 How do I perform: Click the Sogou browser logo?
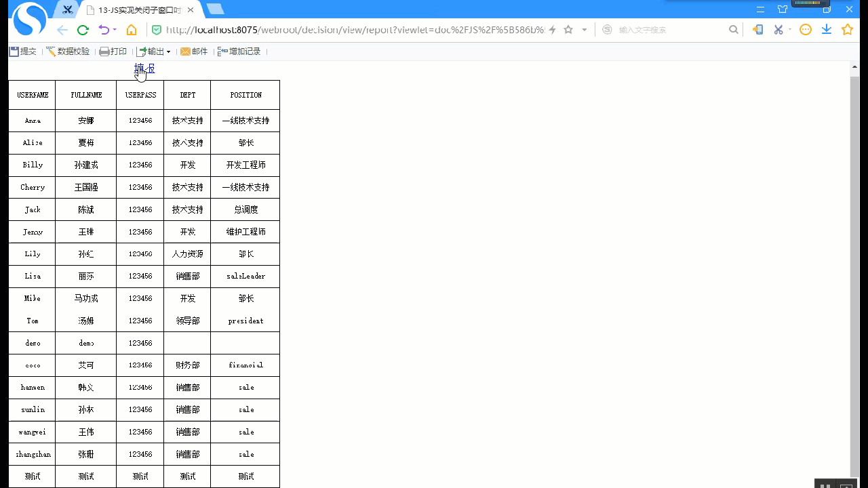point(30,19)
